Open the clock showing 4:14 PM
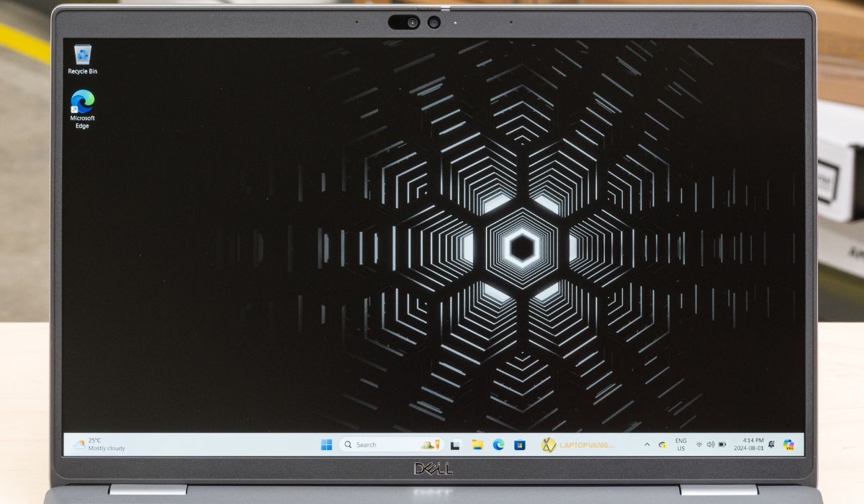This screenshot has height=504, width=864. point(748,444)
